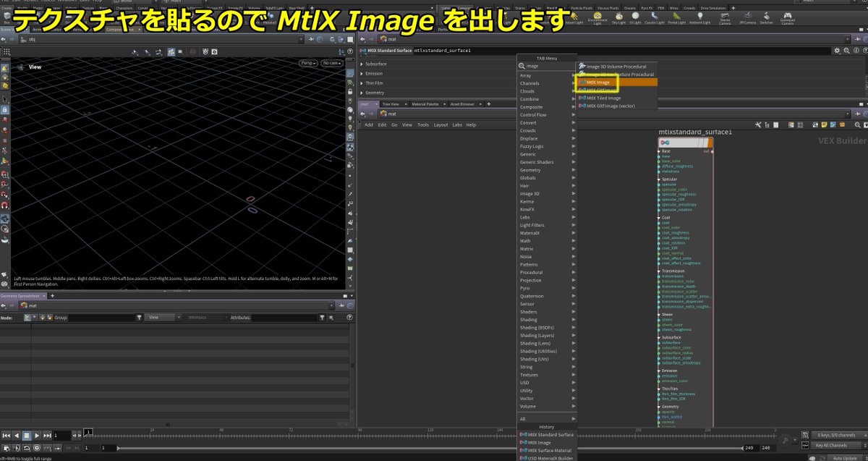This screenshot has height=461, width=868.
Task: Switch to the Asset Browser tab
Action: pyautogui.click(x=462, y=104)
